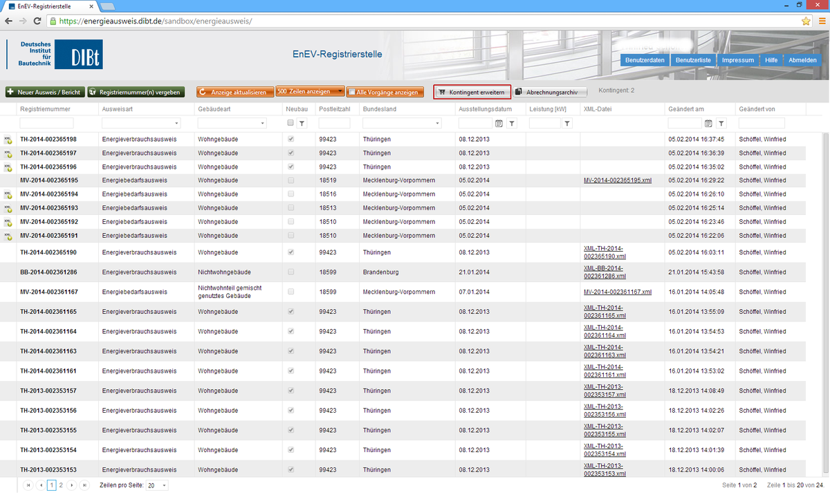This screenshot has height=504, width=830.
Task: Click the Registriernummer filter text field
Action: click(46, 123)
